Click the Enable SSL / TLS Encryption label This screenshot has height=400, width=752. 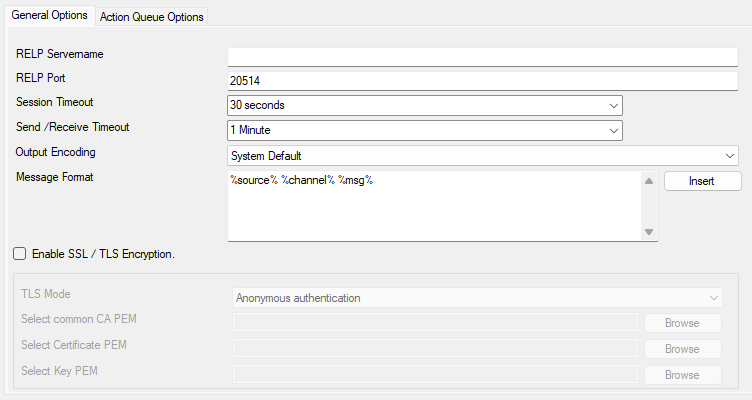[103, 254]
